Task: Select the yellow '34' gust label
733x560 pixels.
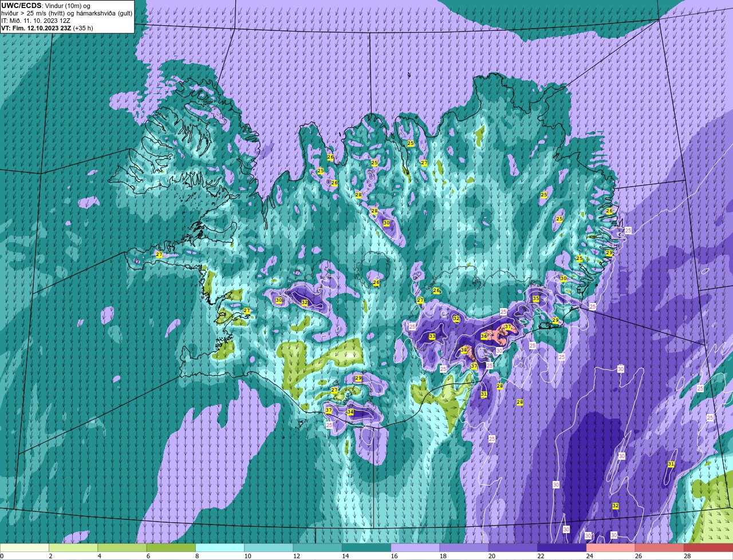Action: pyautogui.click(x=350, y=412)
